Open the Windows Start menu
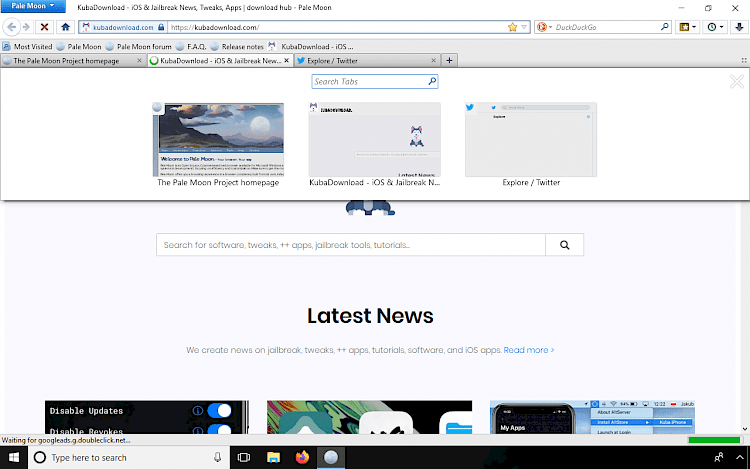Image resolution: width=750 pixels, height=469 pixels. point(14,458)
